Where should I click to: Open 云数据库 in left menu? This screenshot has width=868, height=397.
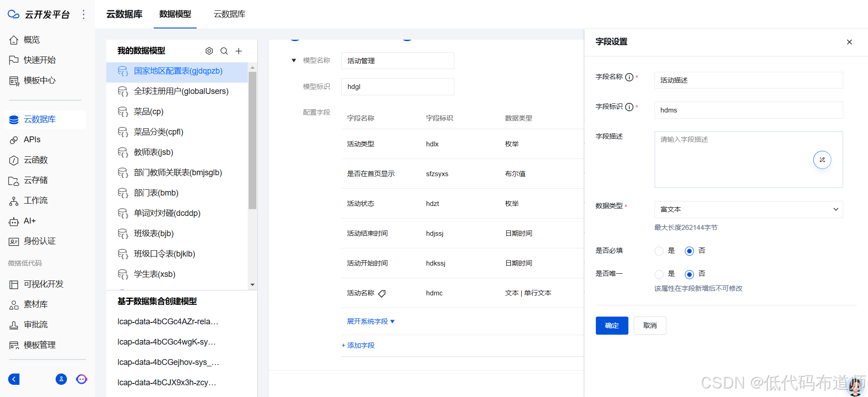[45, 119]
